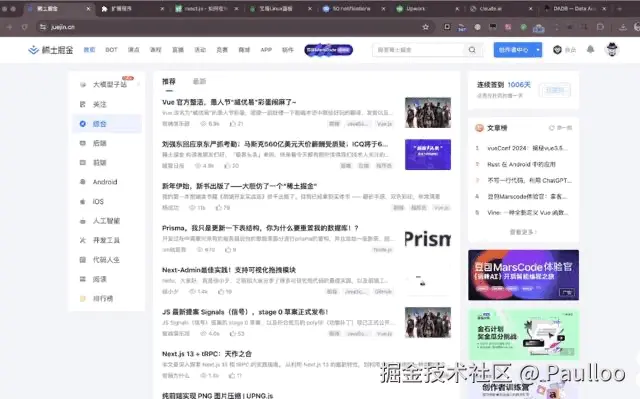Viewport: 640px width, 399px height.
Task: Open ranked article Rust 在 Android 中的应用
Action: click(x=521, y=164)
